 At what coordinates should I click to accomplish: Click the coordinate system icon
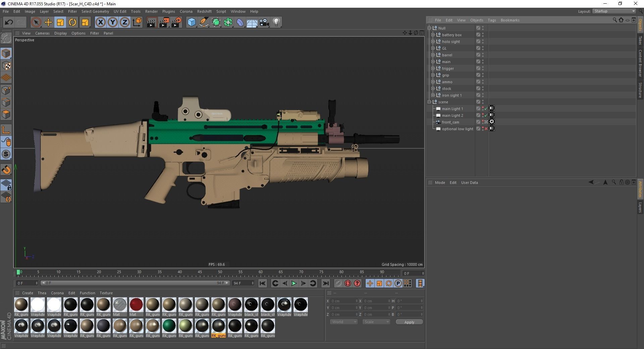click(137, 22)
